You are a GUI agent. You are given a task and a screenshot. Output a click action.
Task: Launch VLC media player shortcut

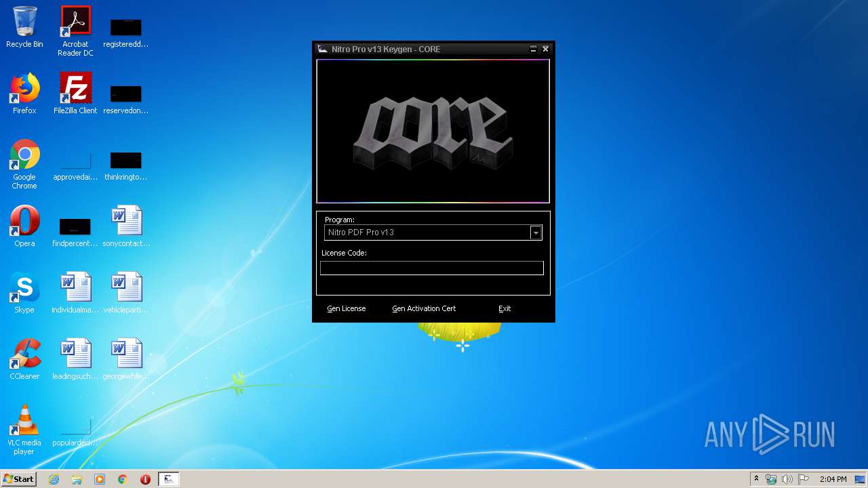point(24,430)
